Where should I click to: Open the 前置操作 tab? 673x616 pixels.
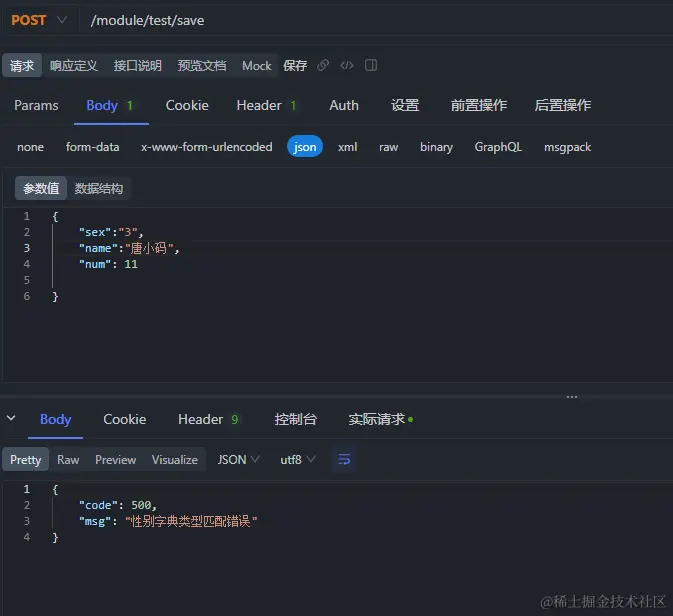click(479, 105)
